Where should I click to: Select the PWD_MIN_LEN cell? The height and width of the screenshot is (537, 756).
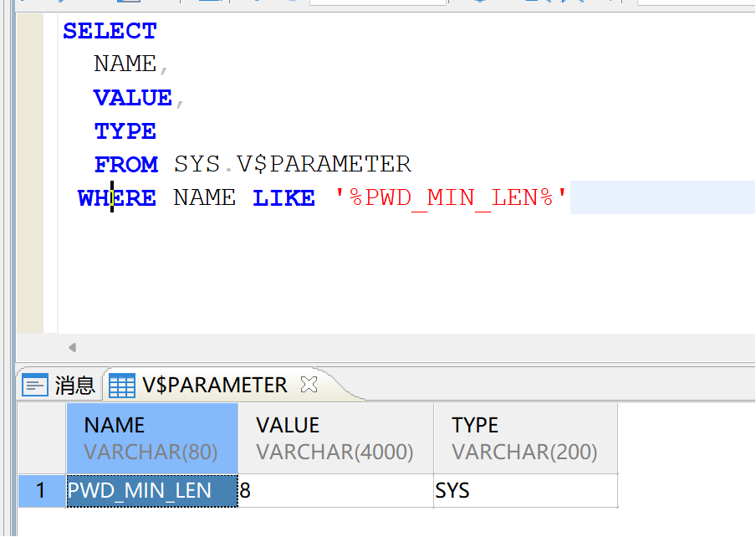pos(152,491)
